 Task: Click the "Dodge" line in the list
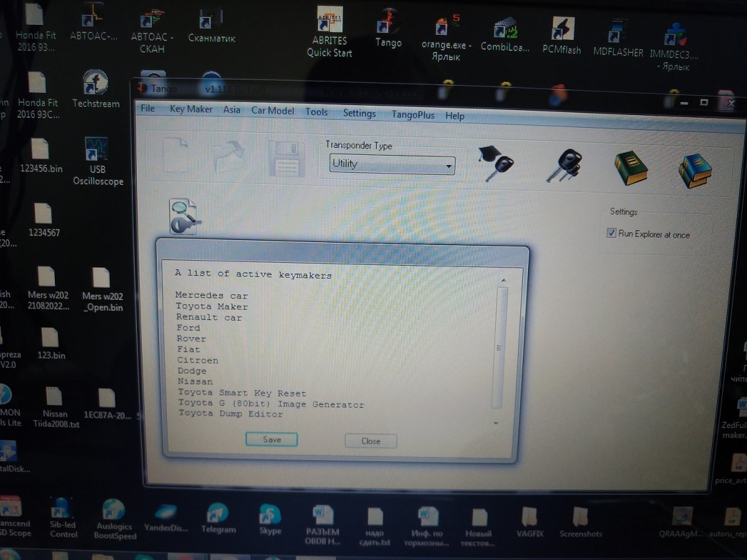tap(192, 371)
